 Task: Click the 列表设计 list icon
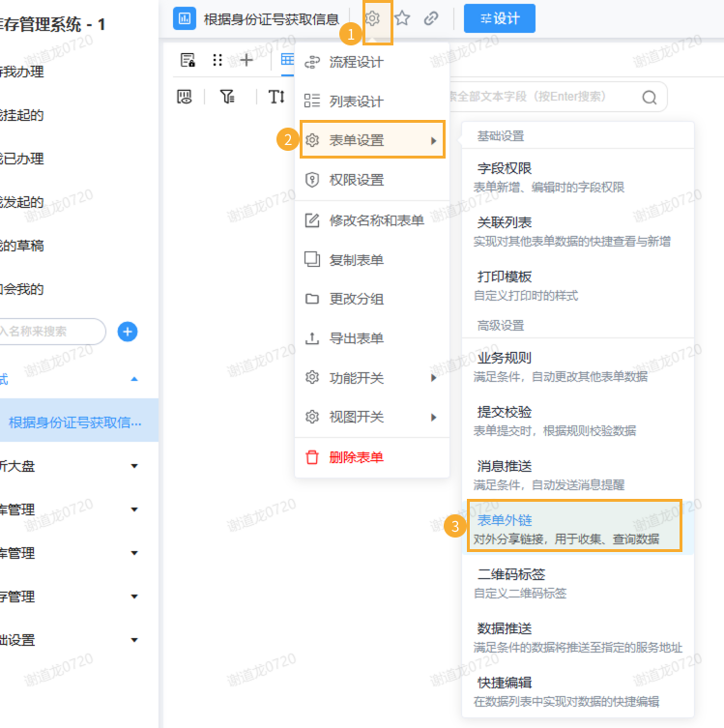coord(312,101)
